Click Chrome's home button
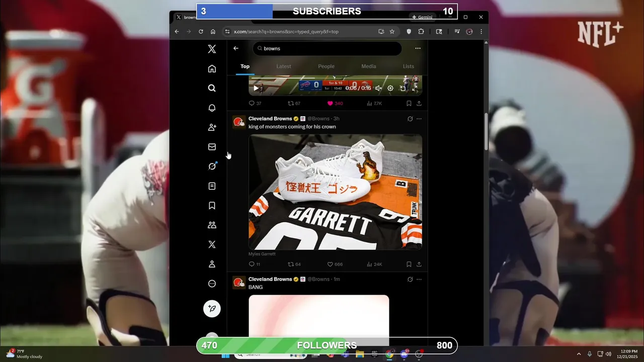The image size is (644, 362). click(x=213, y=31)
